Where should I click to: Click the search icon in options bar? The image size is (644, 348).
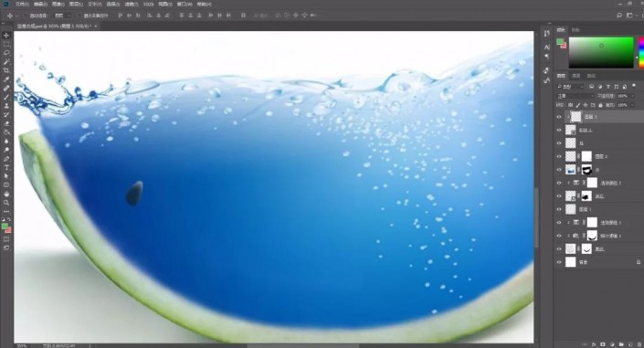[x=619, y=16]
